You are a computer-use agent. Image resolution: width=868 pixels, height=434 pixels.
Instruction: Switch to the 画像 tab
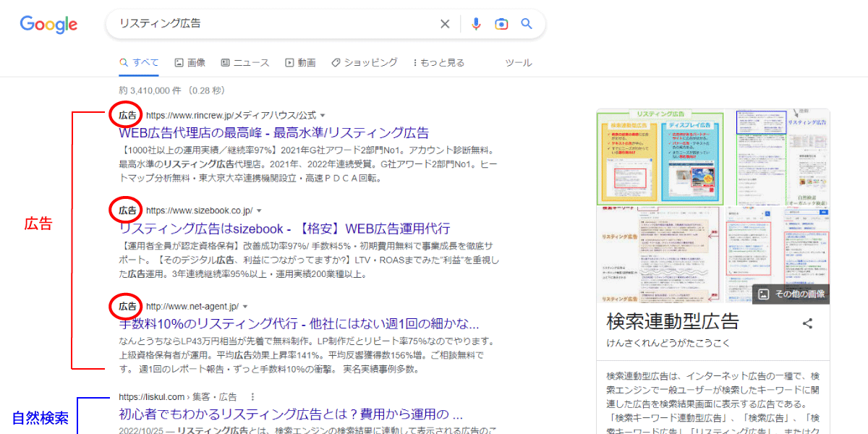pos(190,63)
